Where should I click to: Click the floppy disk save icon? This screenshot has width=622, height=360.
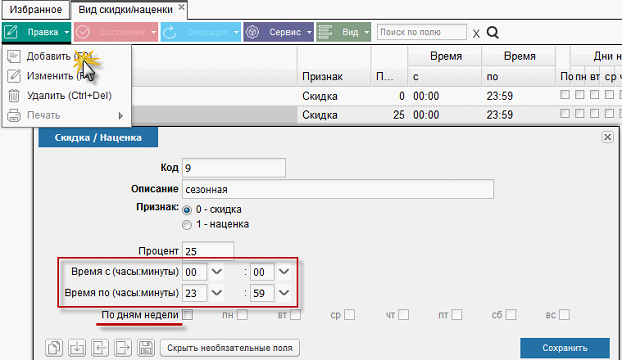[146, 348]
